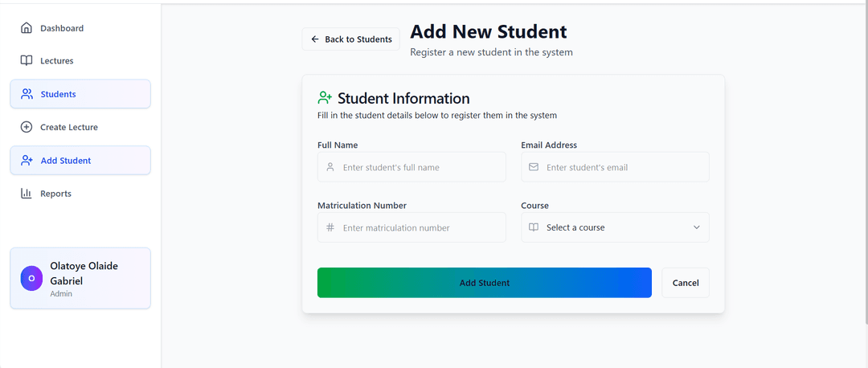This screenshot has width=868, height=368.
Task: Click the envelope icon in email field
Action: point(534,167)
